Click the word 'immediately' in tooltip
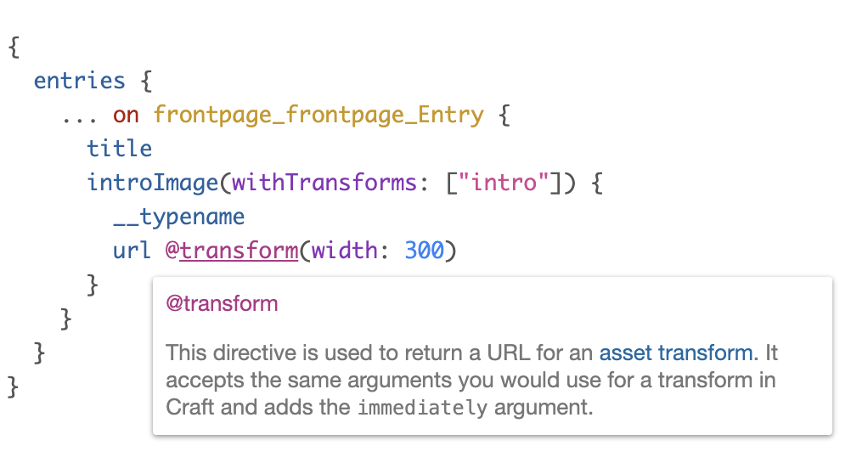This screenshot has height=474, width=868. tap(422, 408)
